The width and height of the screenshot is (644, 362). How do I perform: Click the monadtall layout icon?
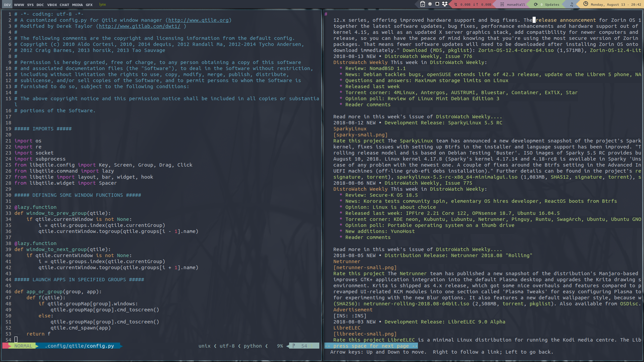(x=502, y=5)
